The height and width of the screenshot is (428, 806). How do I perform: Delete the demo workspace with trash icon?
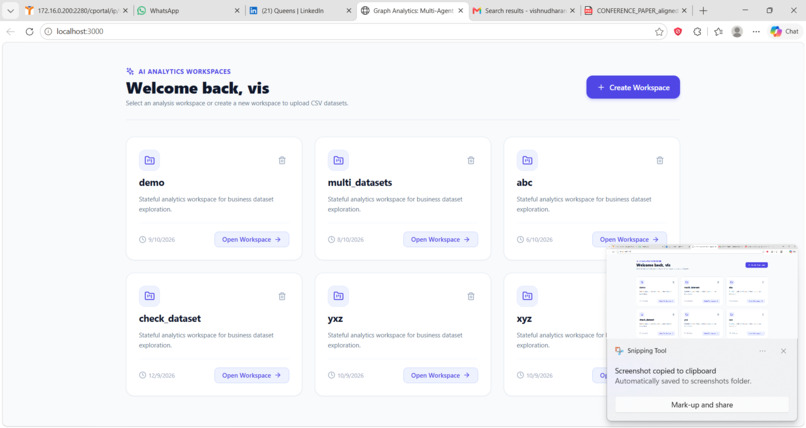pos(282,160)
